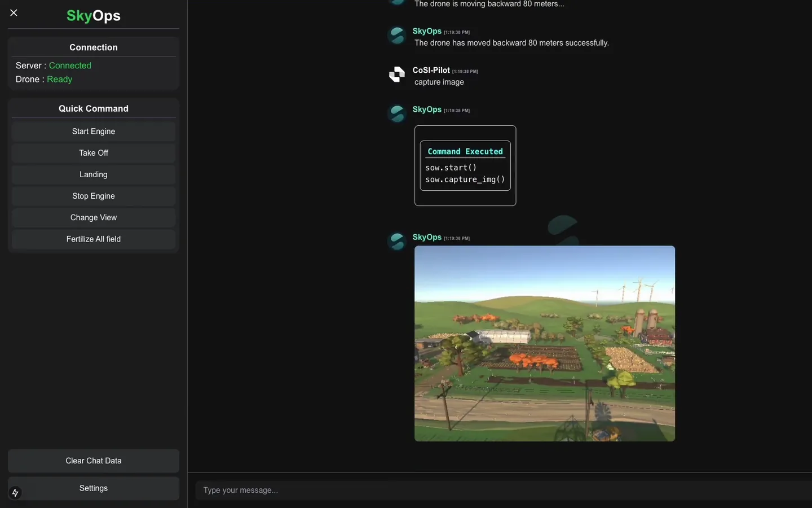812x508 pixels.
Task: Click SkyOps avatar next to captured image message
Action: (397, 242)
